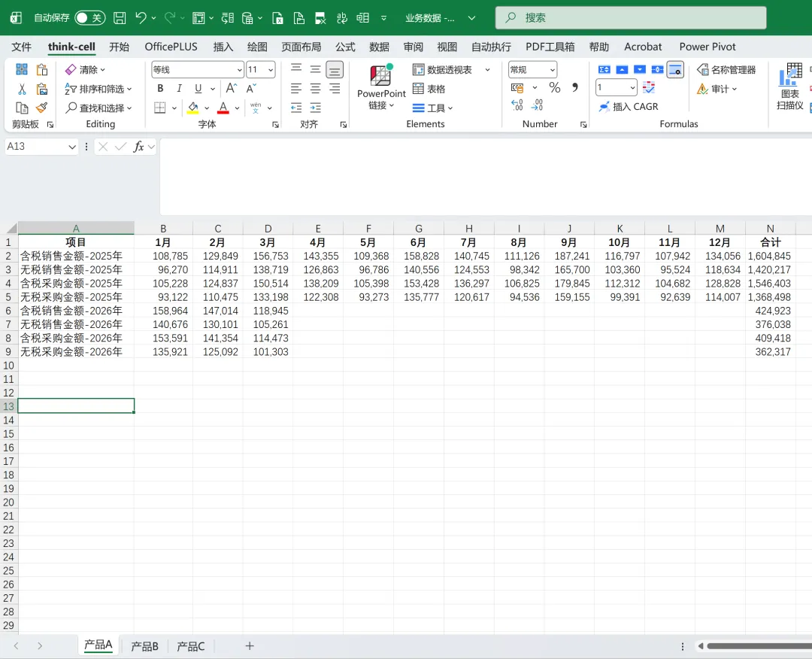Click the increase decimal icon
The height and width of the screenshot is (659, 812).
tap(517, 105)
